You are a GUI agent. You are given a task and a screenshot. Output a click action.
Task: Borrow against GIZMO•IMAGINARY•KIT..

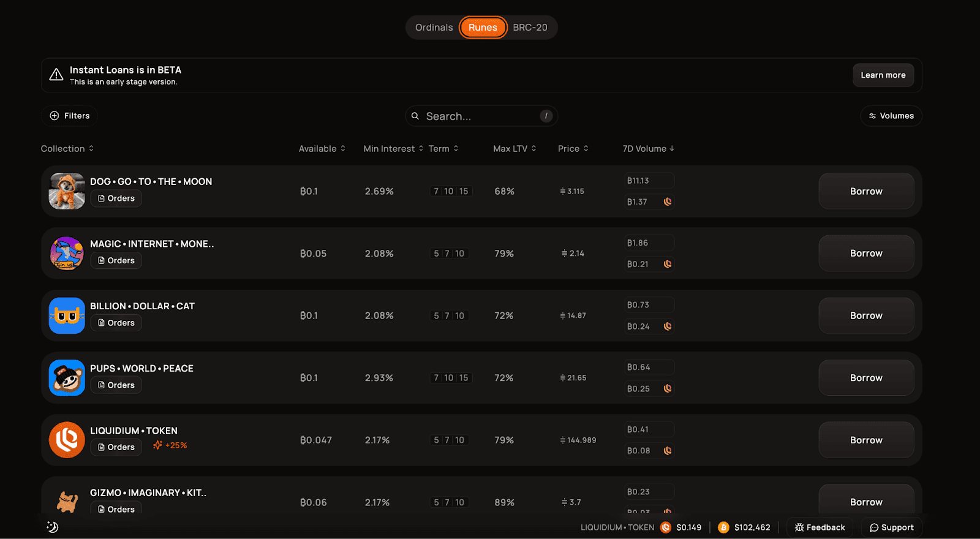click(866, 502)
